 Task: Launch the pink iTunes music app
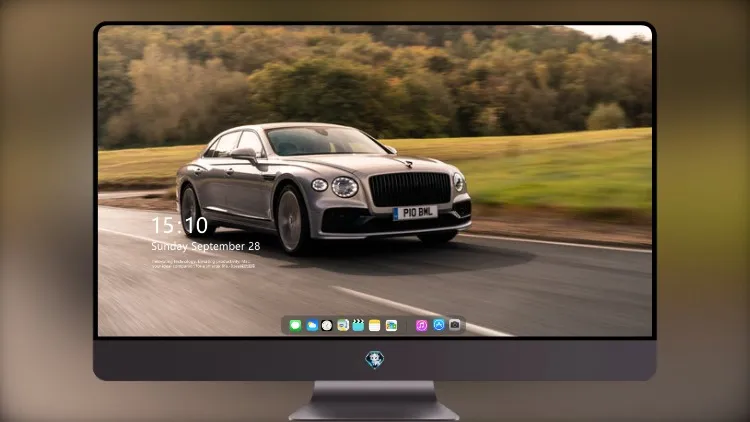pyautogui.click(x=421, y=326)
